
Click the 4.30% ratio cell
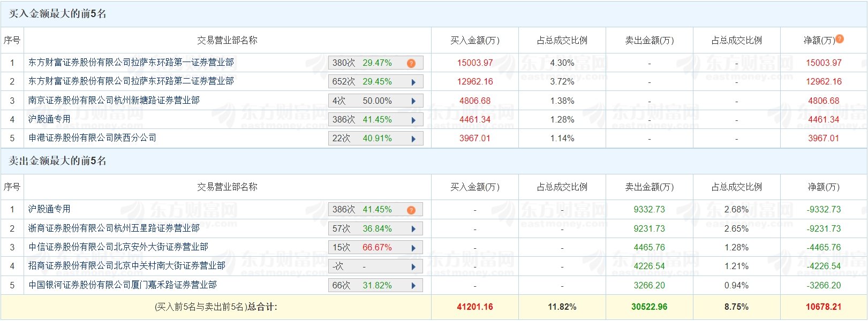[x=562, y=63]
